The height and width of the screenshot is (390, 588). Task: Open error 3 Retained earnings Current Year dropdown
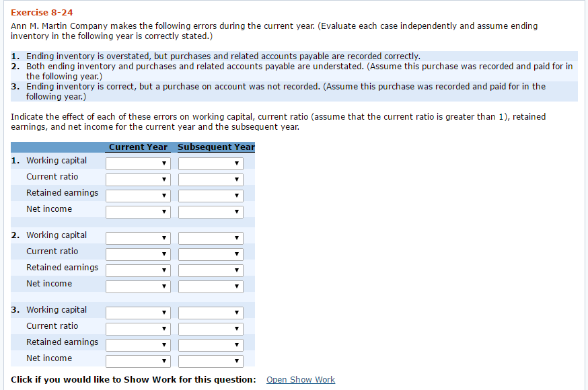138,345
